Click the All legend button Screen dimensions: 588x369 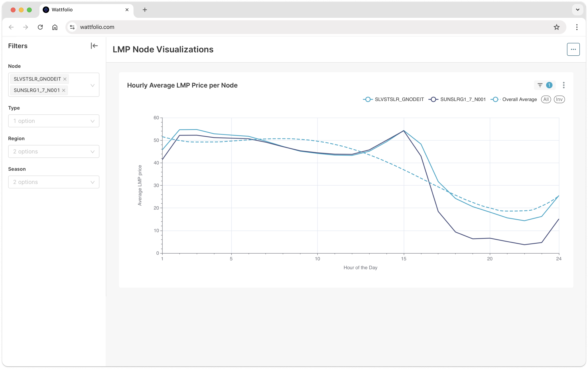546,99
